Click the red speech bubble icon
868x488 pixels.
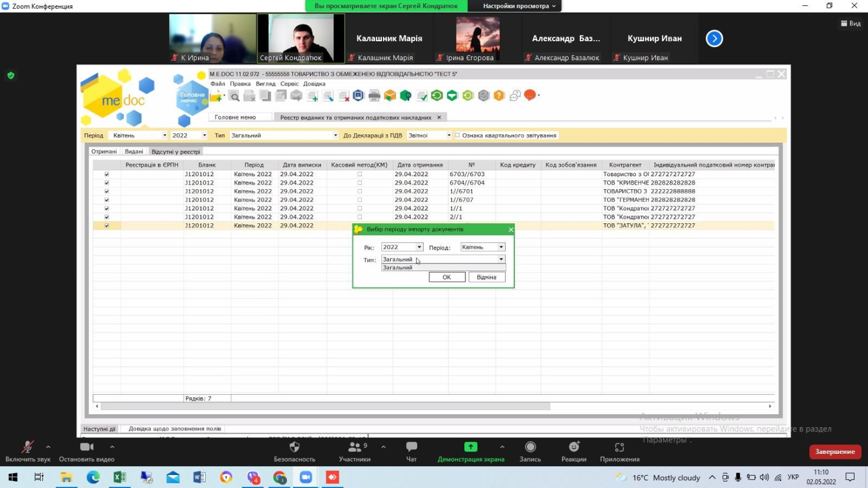point(530,95)
